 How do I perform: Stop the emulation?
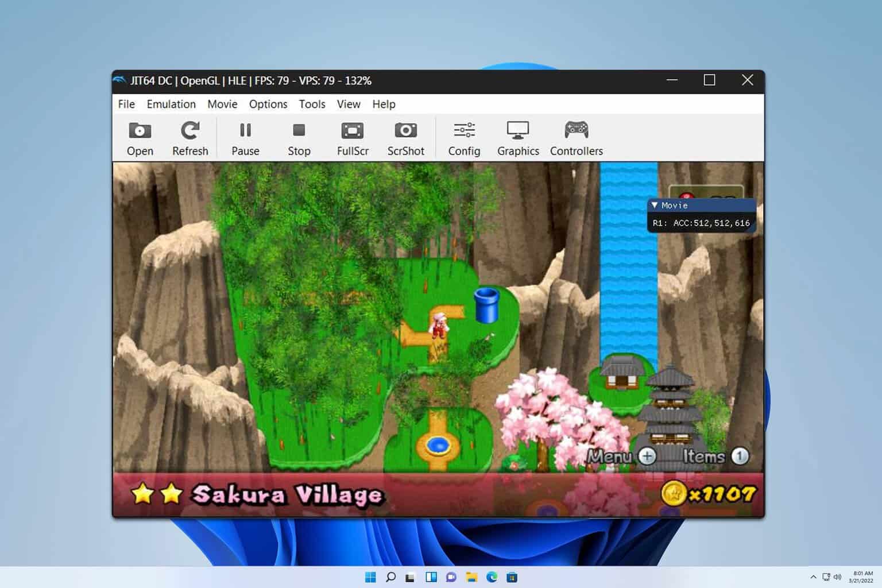299,138
